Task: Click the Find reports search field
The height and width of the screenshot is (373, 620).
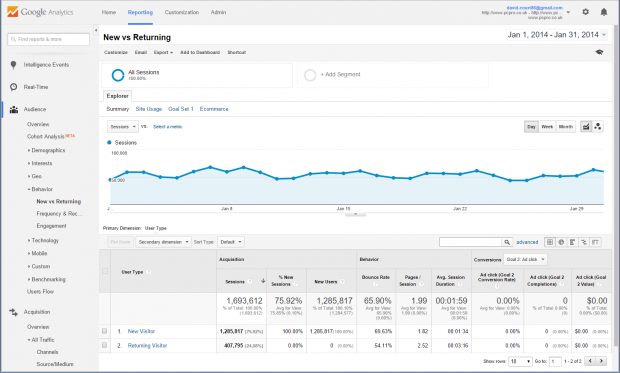Action: 48,39
